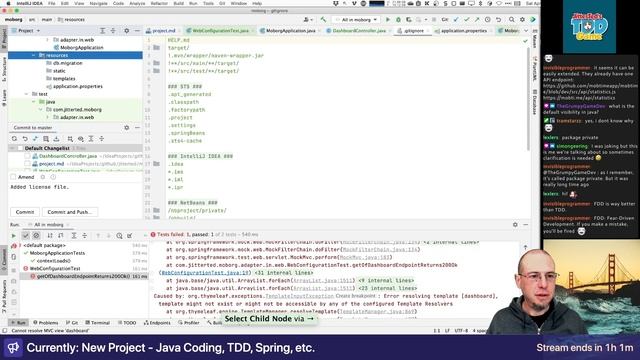Open IDE settings gear in main toolbar
The height and width of the screenshot is (360, 640).
tap(522, 19)
